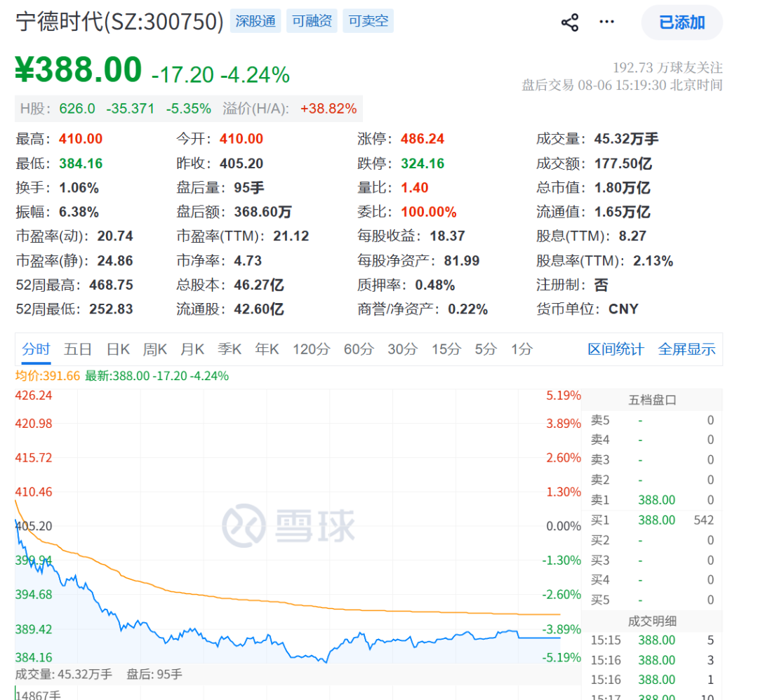Select the 季K tab
758x700 pixels.
(229, 349)
